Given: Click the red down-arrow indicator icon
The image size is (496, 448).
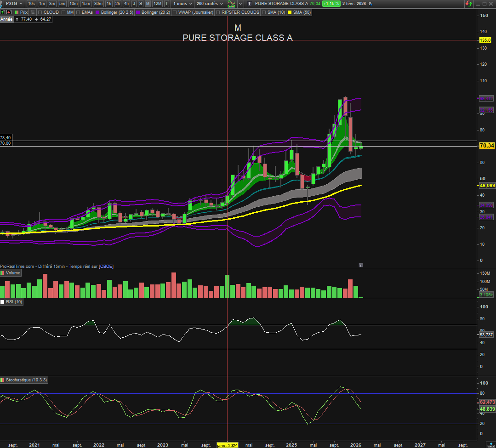Looking at the screenshot, I should tap(9, 12).
